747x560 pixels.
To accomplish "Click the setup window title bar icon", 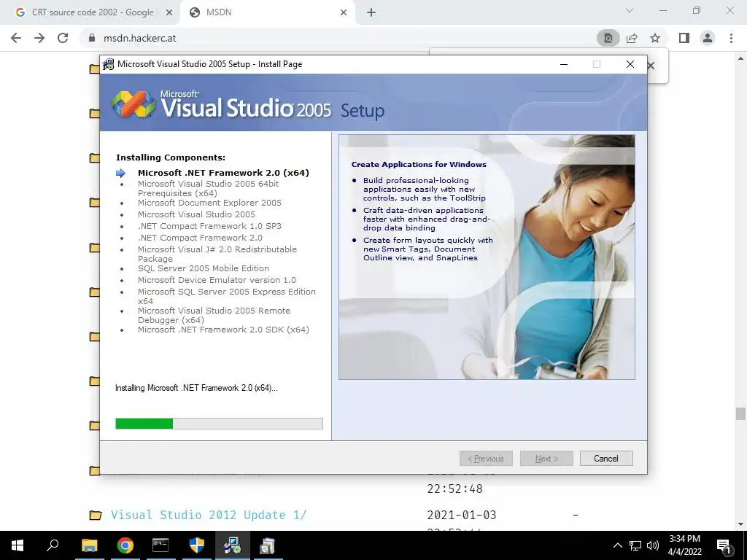I will coord(109,64).
